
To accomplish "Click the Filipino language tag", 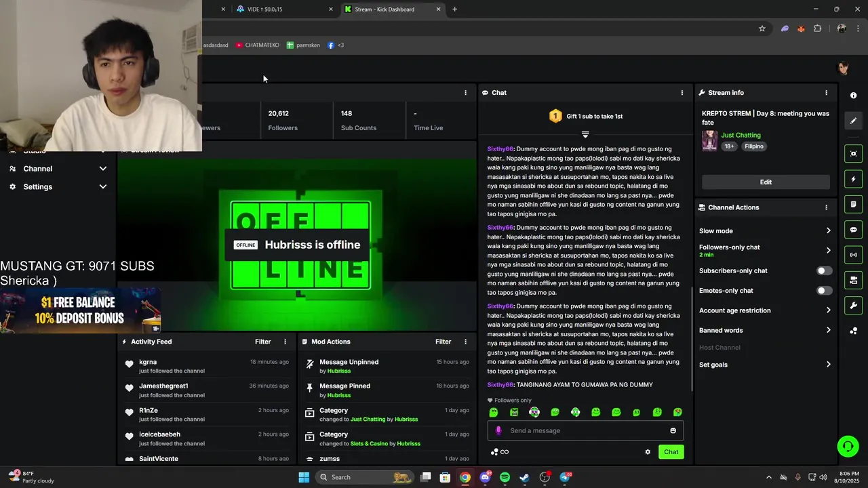I will point(754,146).
